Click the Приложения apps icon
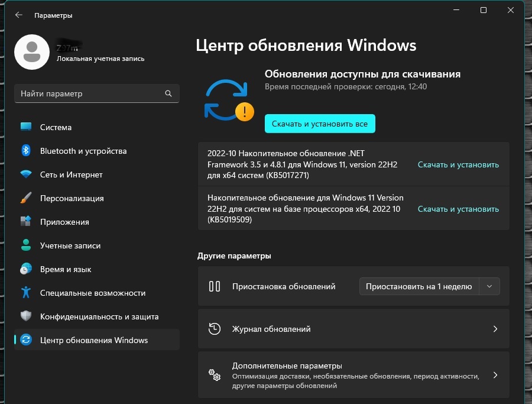 [x=26, y=221]
